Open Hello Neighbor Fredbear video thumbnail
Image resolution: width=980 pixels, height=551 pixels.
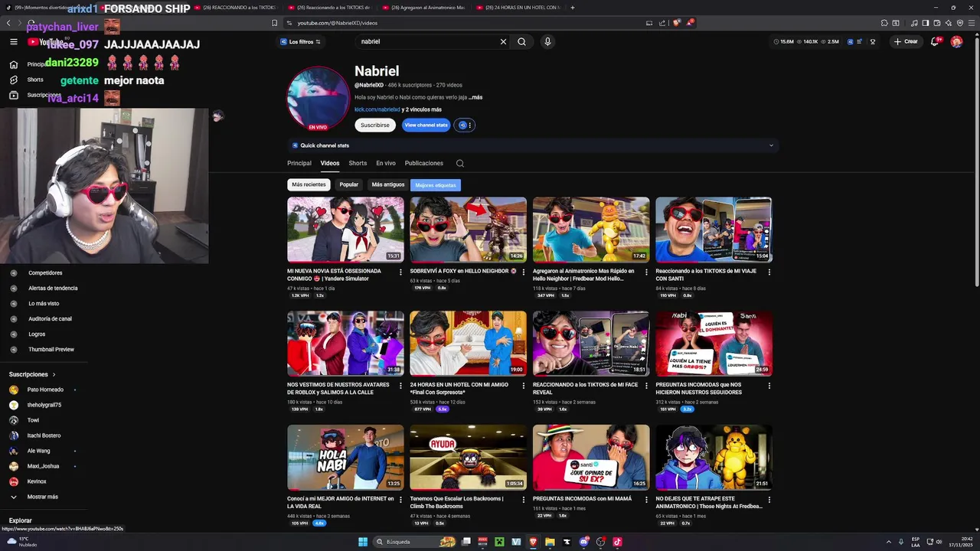[x=591, y=230]
